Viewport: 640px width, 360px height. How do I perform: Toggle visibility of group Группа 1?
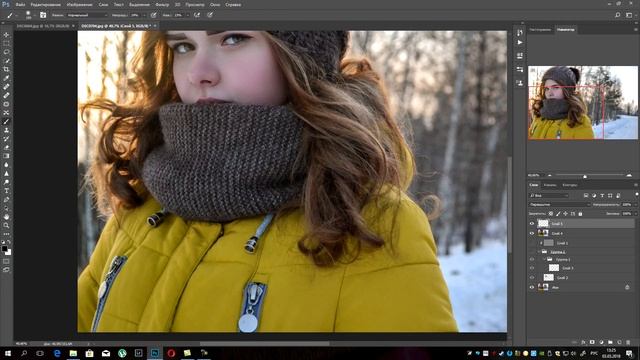click(532, 259)
